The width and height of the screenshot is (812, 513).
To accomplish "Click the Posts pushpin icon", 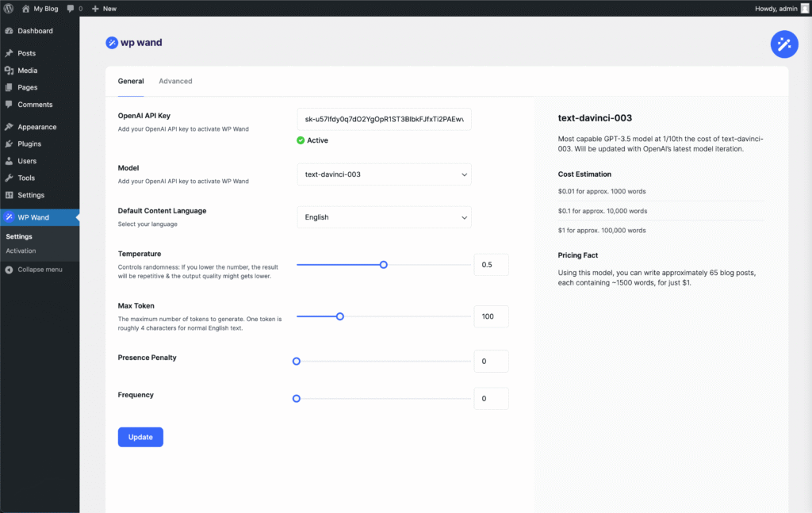I will pyautogui.click(x=9, y=53).
